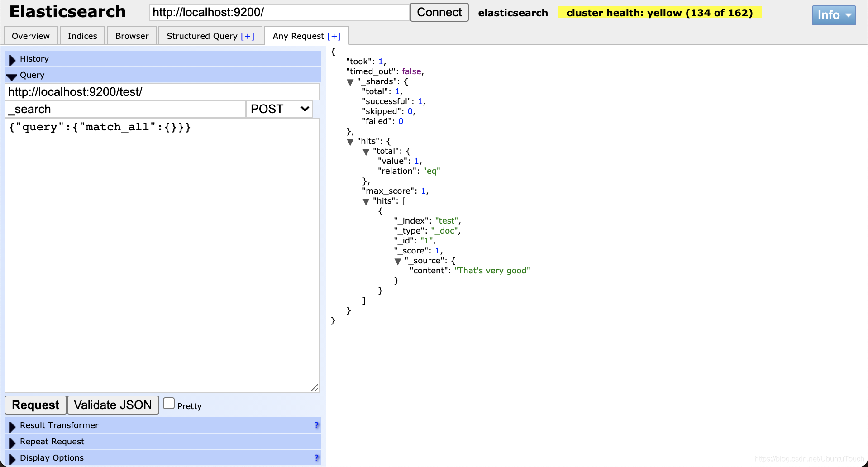Collapse the "_shards" disclosure triangle
This screenshot has width=868, height=467.
350,82
